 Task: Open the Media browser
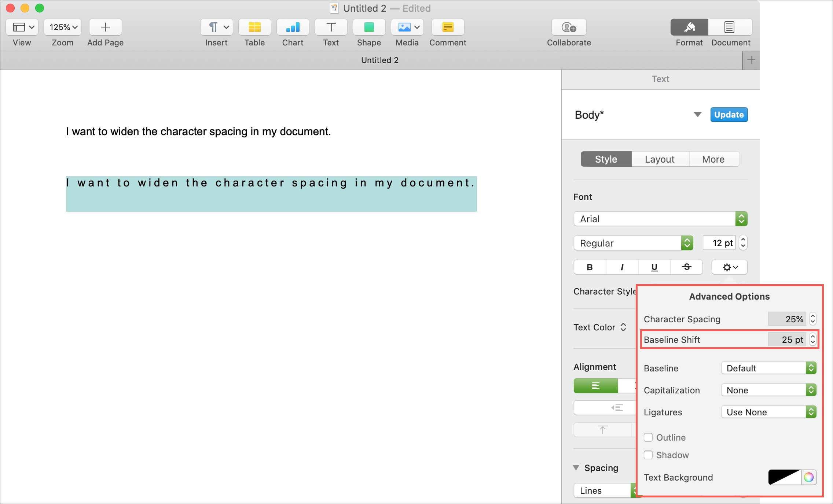tap(407, 27)
